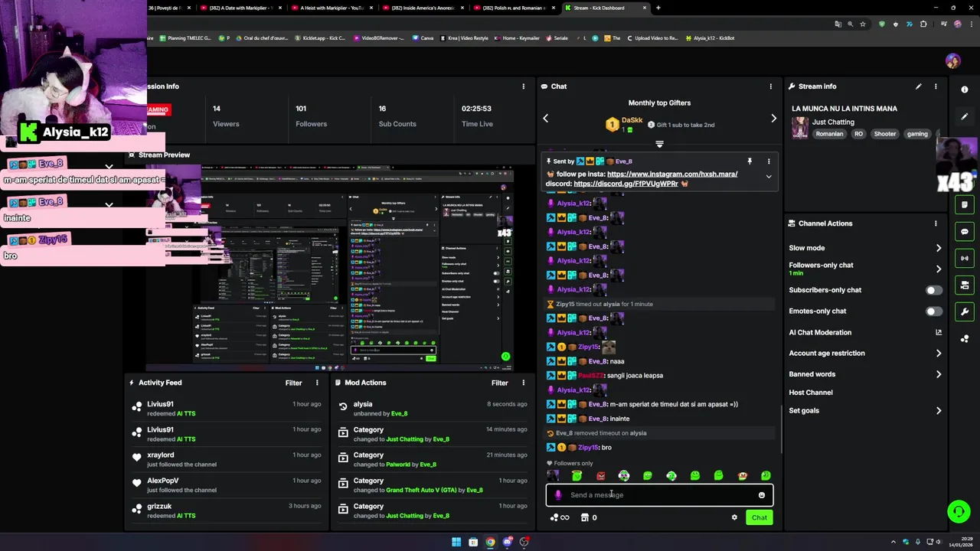Enable Subscribers-only chat toggle

click(x=933, y=290)
